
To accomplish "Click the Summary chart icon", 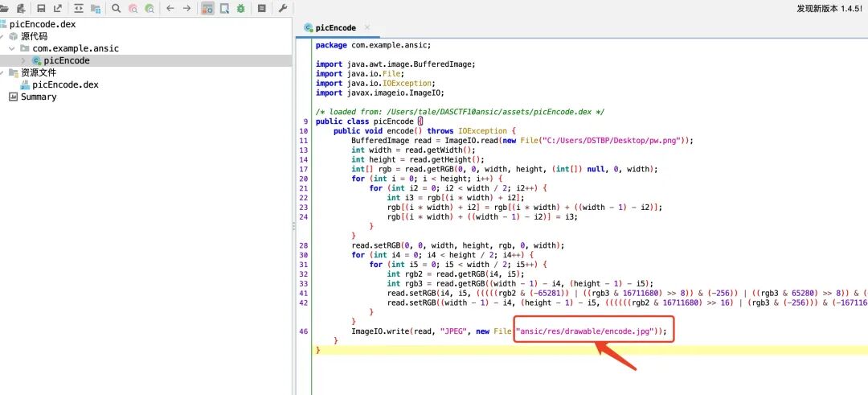I will pos(14,97).
